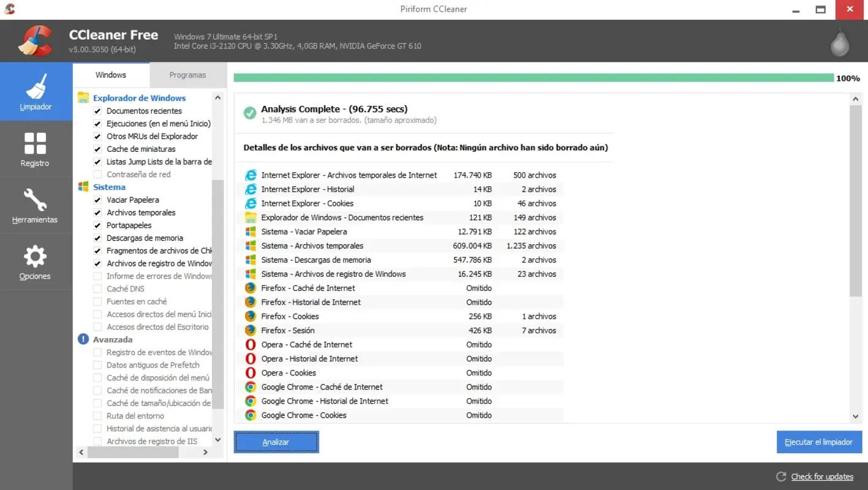Open the Limpiador panel
The height and width of the screenshot is (490, 868).
pos(36,91)
